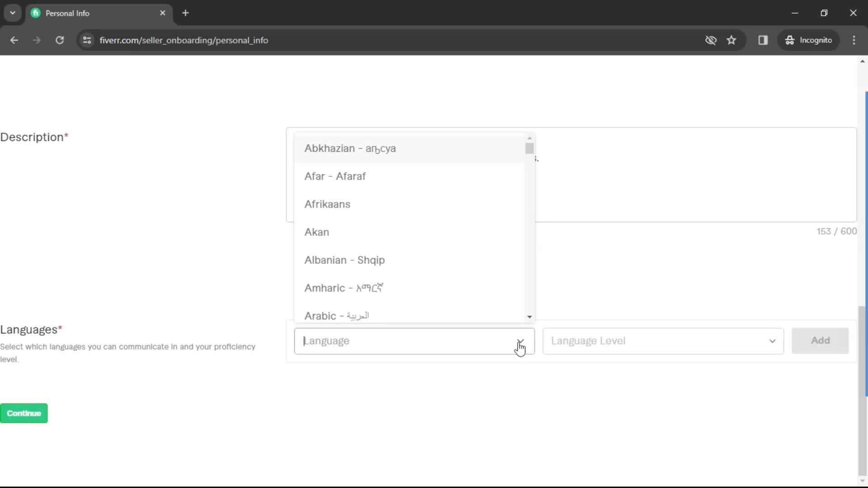Click the Fiverr favicon tab icon
The height and width of the screenshot is (488, 868).
[36, 13]
